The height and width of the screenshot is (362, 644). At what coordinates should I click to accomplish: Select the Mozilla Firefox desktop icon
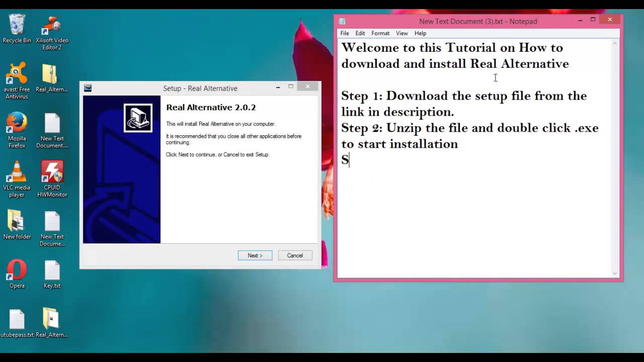pyautogui.click(x=17, y=130)
